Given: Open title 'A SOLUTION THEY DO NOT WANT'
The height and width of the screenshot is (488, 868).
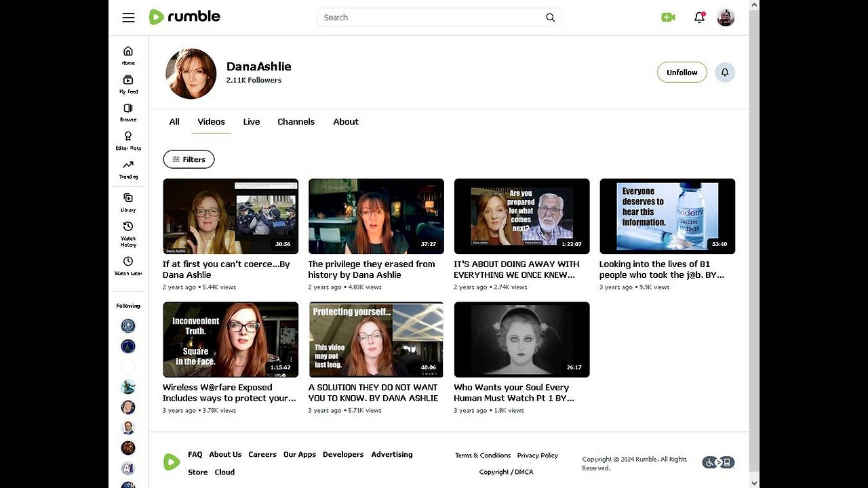Looking at the screenshot, I should click(x=373, y=393).
